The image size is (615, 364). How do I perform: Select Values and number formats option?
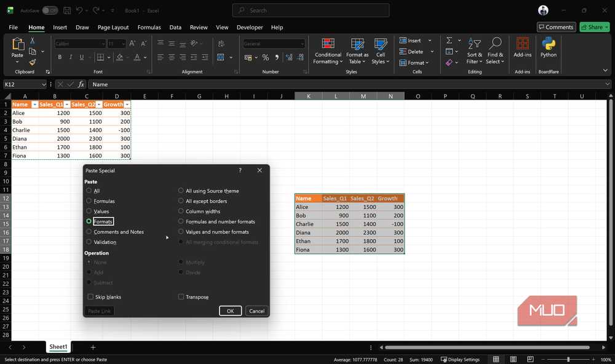(181, 231)
